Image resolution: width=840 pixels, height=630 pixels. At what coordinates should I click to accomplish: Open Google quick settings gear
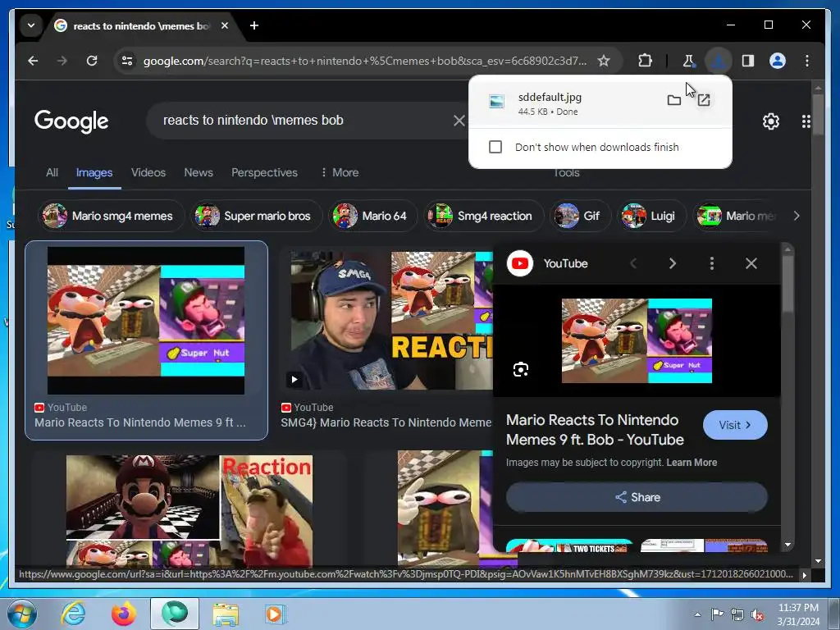tap(771, 121)
